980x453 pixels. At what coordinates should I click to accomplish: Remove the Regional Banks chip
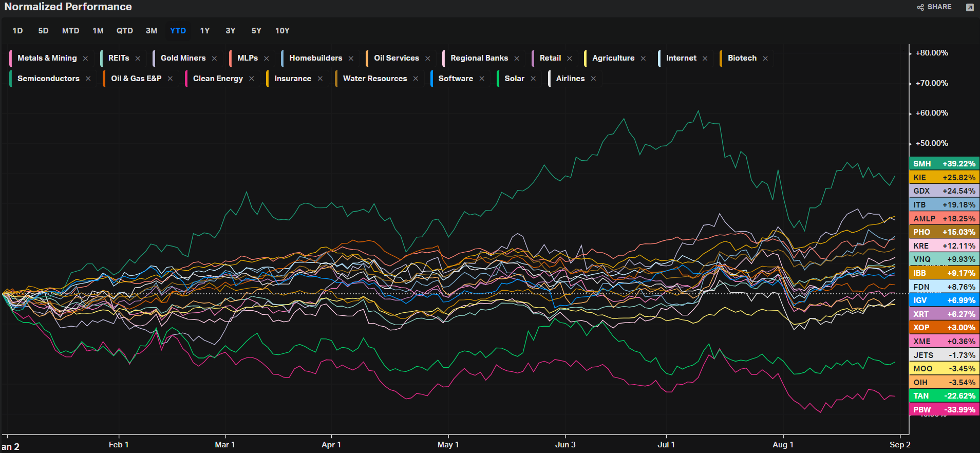tap(517, 59)
